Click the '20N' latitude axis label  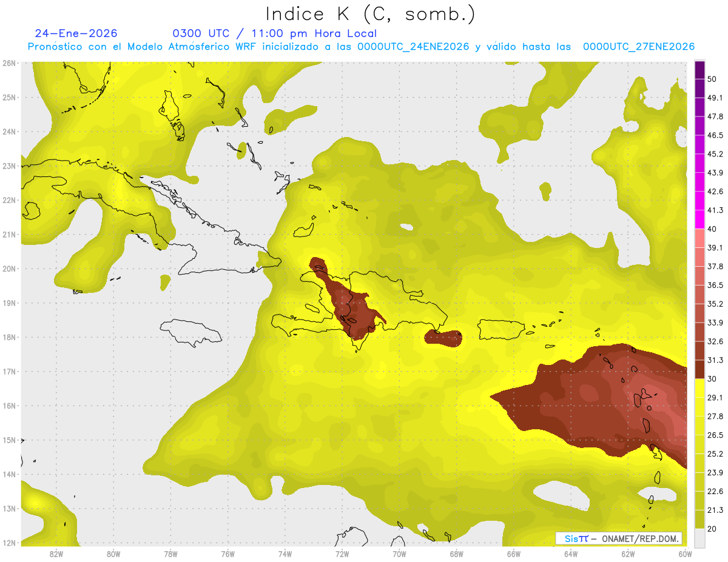point(9,269)
